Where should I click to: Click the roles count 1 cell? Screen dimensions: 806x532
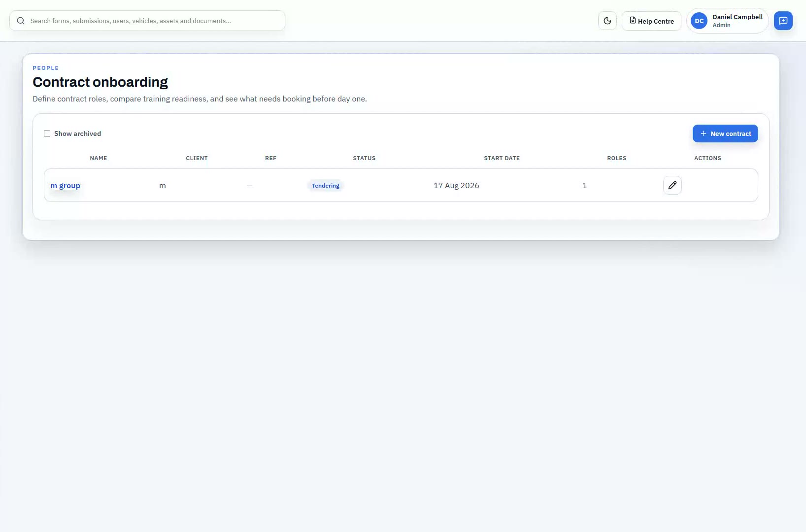584,186
